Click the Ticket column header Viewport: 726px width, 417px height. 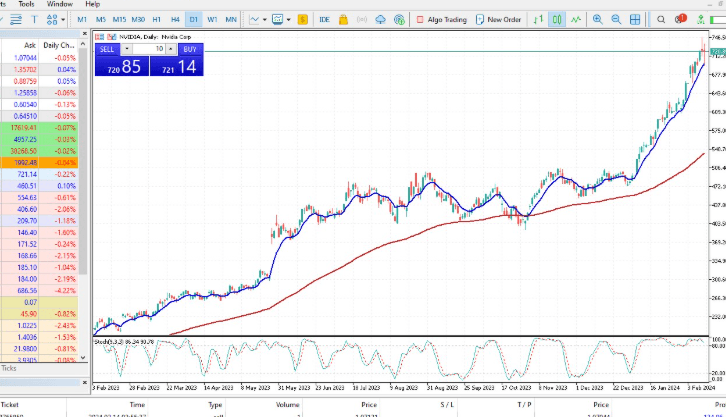[x=9, y=405]
